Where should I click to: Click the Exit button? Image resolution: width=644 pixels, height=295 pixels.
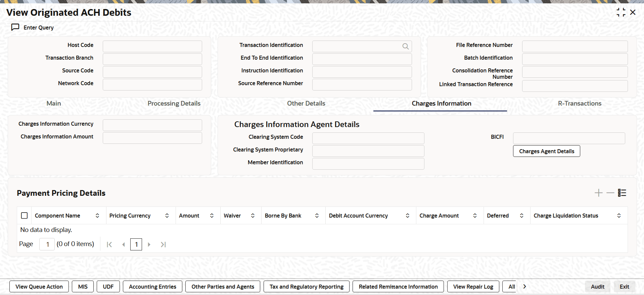tap(625, 287)
